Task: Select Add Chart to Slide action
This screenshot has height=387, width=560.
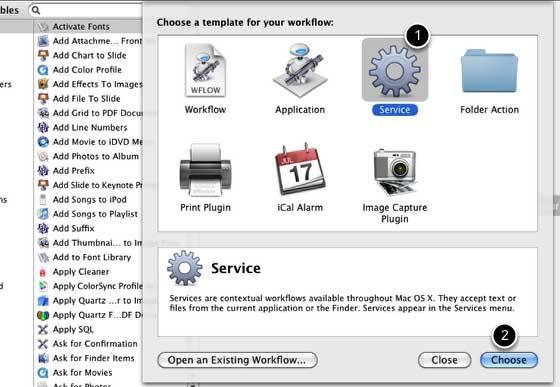Action: (89, 55)
